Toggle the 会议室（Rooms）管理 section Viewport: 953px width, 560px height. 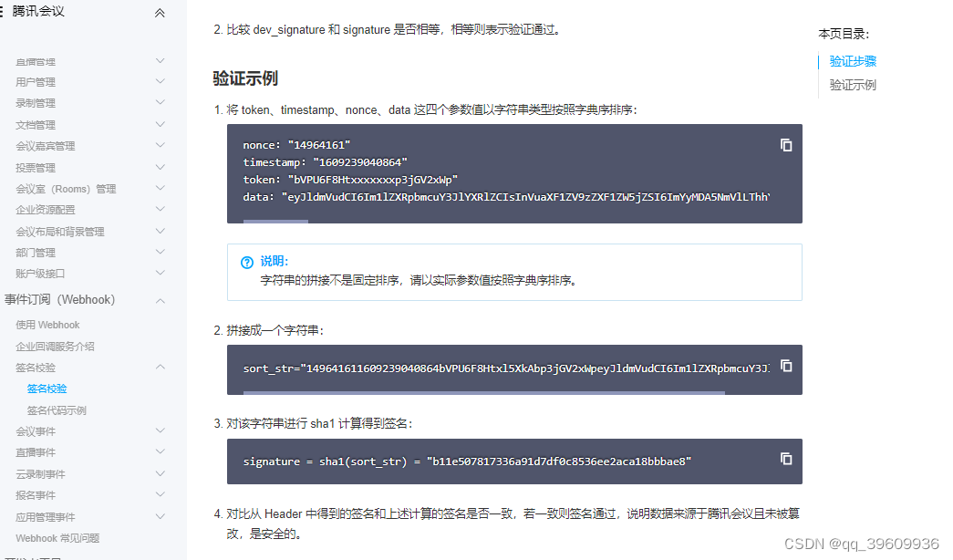[x=160, y=188]
